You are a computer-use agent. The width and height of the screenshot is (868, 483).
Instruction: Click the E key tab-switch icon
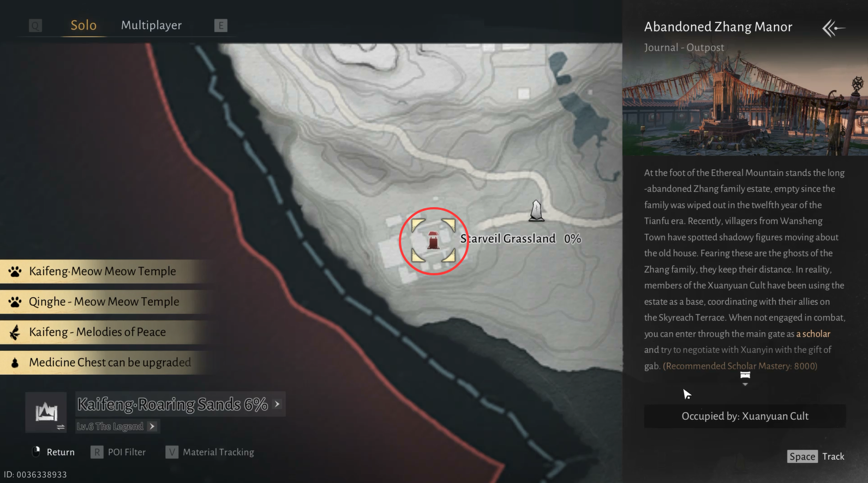coord(220,26)
